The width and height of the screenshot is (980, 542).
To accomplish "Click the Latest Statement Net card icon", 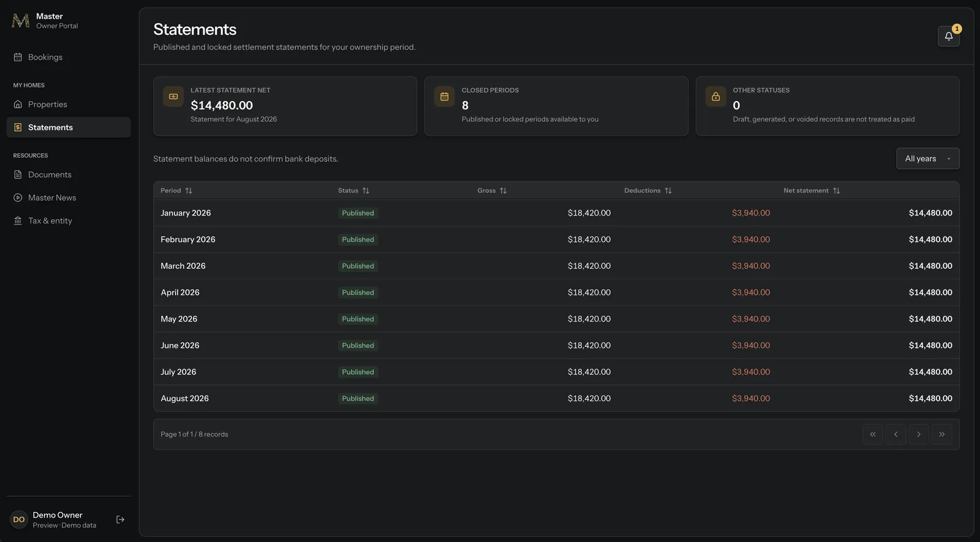I will coord(173,97).
